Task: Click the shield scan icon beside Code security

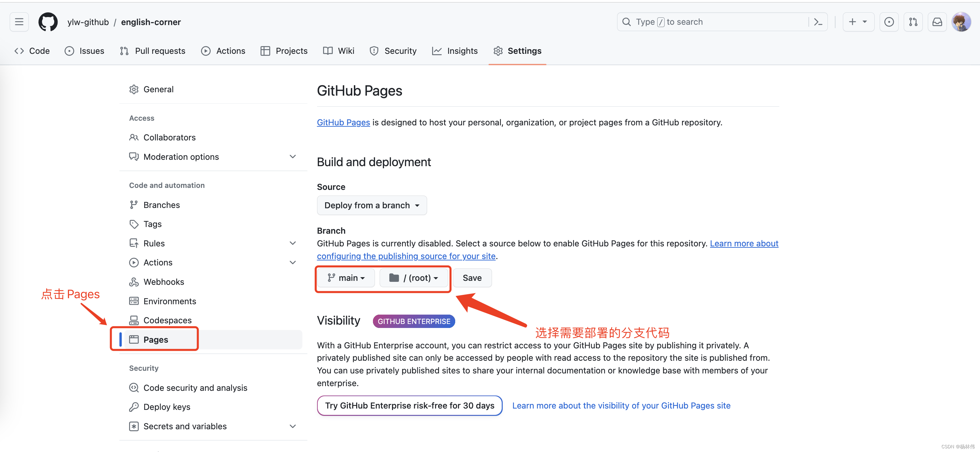Action: tap(134, 388)
